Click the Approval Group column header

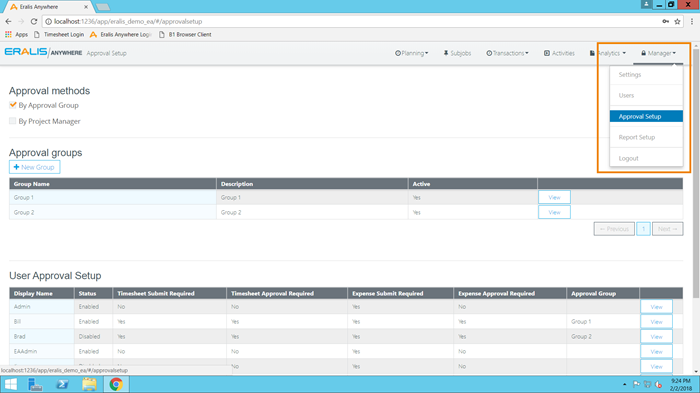click(603, 293)
